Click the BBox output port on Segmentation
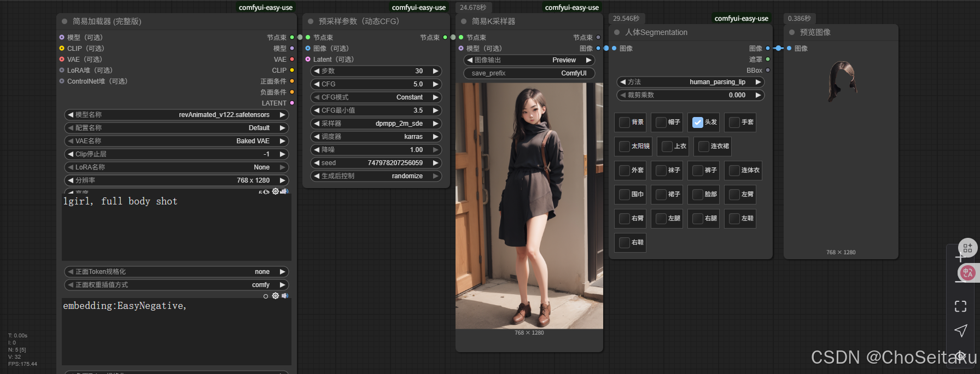Viewport: 980px width, 374px height. (x=768, y=70)
